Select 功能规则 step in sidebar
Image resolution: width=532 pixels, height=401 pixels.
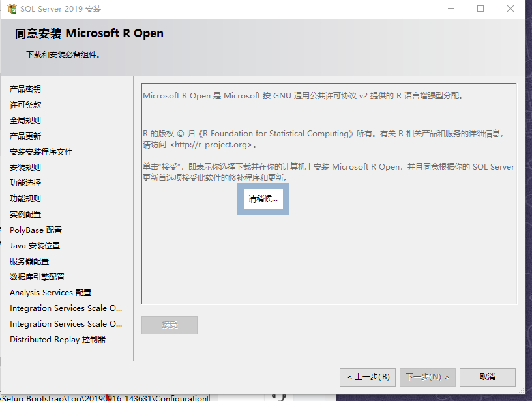(x=25, y=198)
